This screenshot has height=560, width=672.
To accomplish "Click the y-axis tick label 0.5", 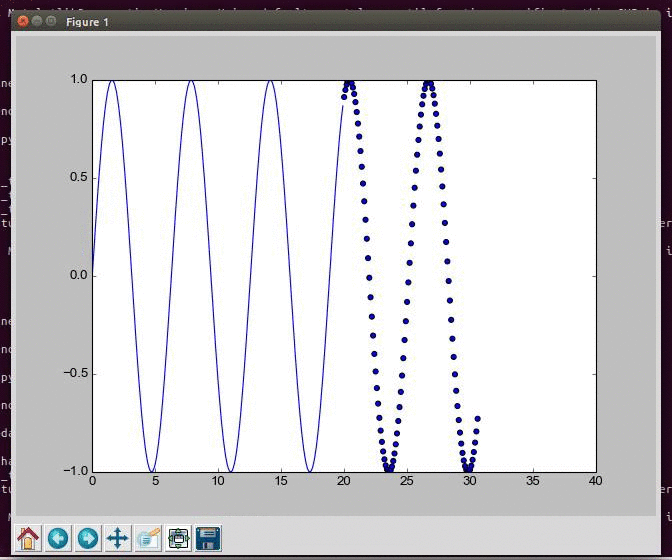I will tap(78, 177).
